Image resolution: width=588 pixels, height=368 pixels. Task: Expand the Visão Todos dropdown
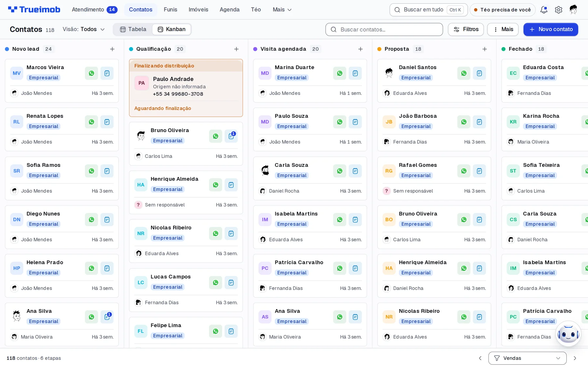click(84, 29)
